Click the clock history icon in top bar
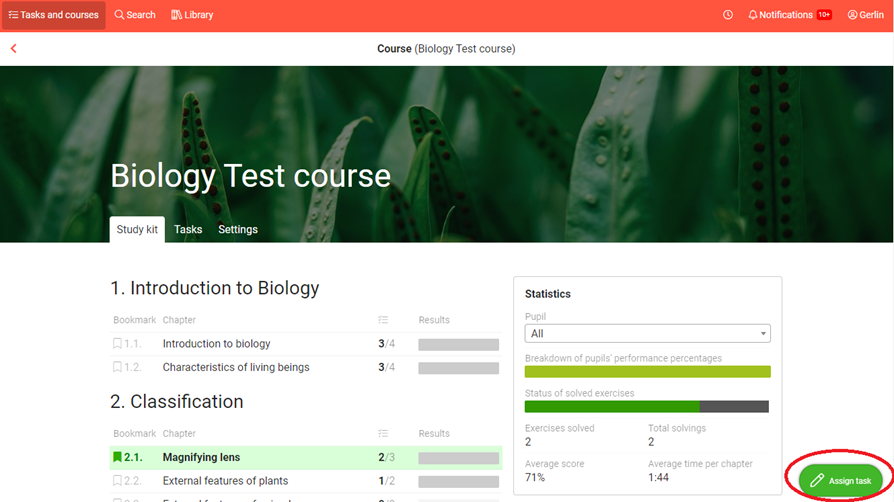This screenshot has height=502, width=894. point(728,15)
